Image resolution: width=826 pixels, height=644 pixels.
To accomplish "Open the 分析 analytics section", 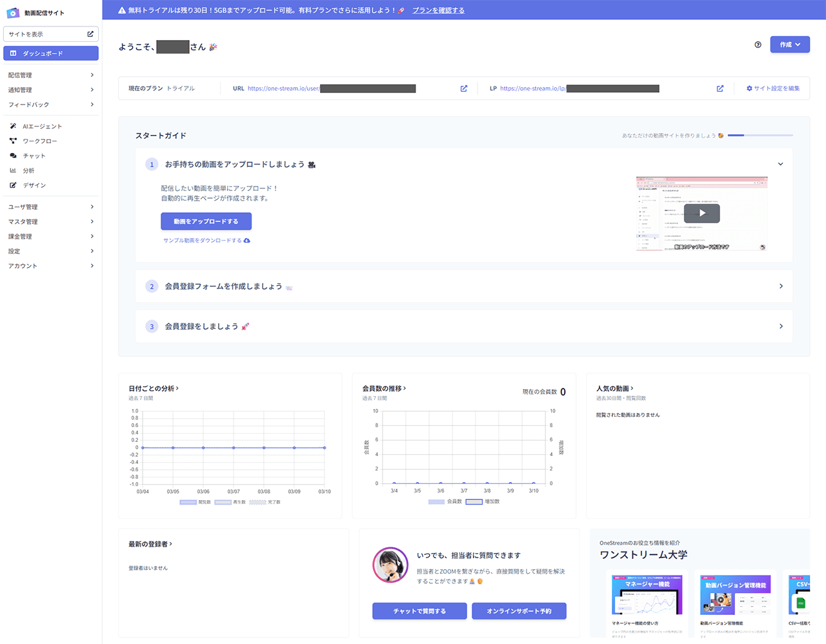I will (x=27, y=170).
